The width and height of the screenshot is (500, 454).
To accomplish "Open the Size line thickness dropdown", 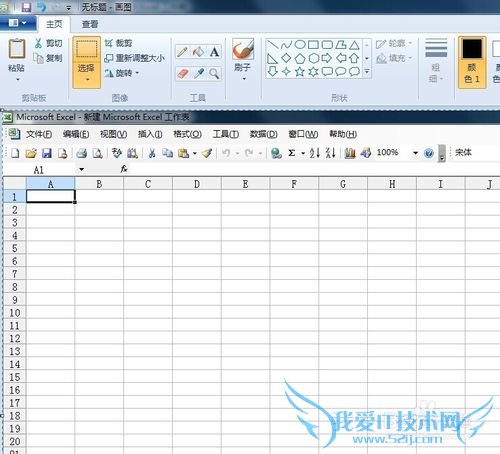I will pyautogui.click(x=436, y=60).
